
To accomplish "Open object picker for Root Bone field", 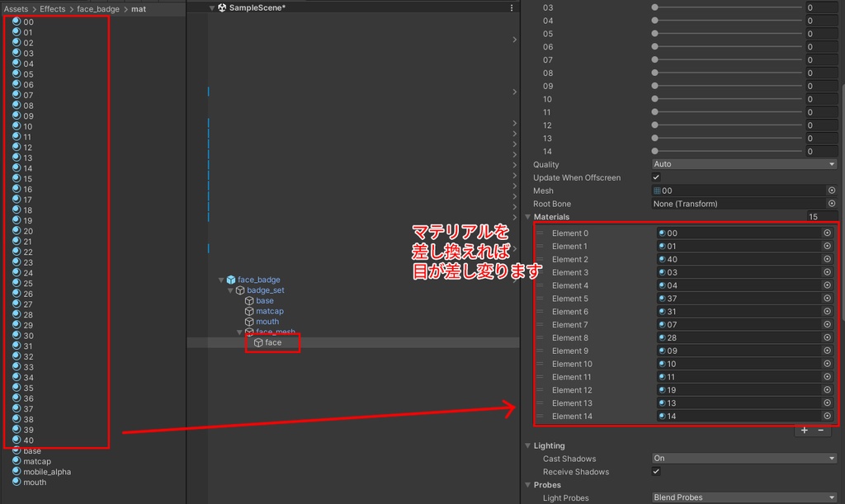I will coord(832,204).
